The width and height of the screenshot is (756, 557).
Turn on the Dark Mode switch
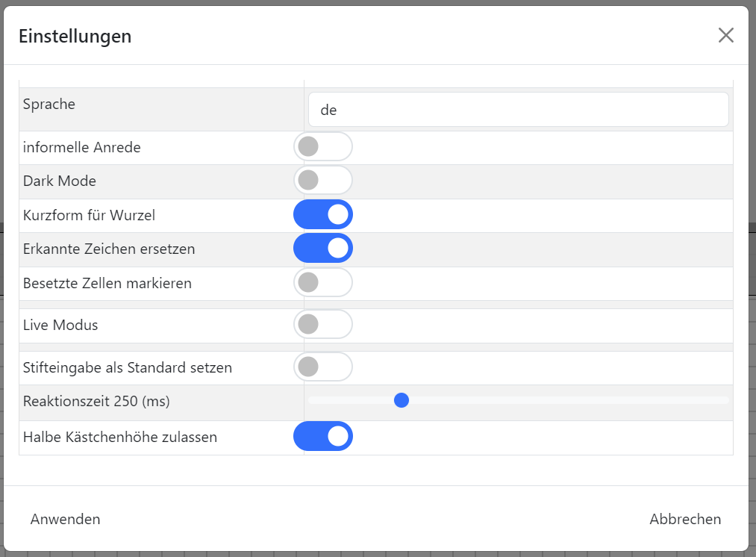point(322,181)
